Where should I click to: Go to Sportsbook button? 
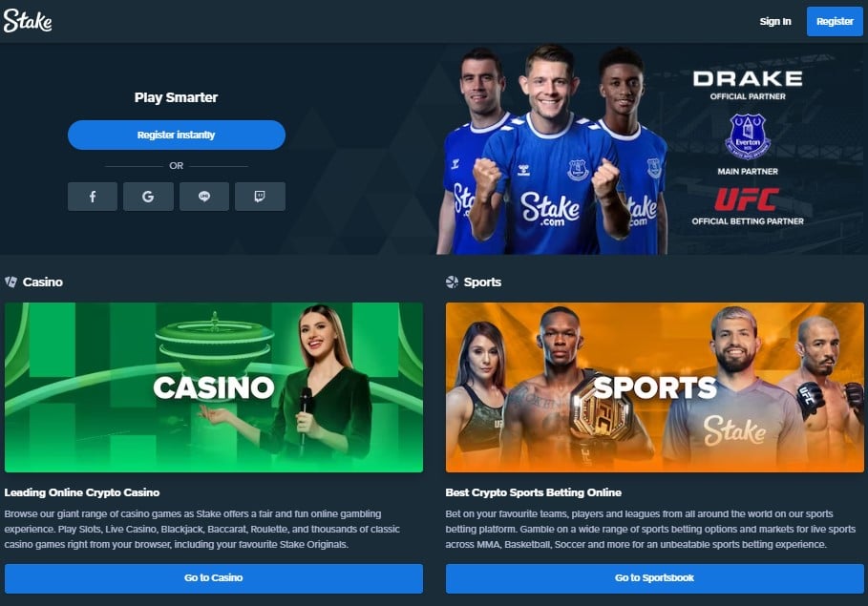pyautogui.click(x=654, y=577)
